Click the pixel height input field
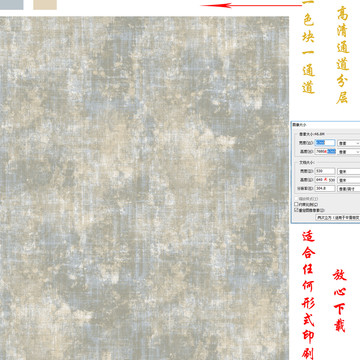The width and height of the screenshot is (360, 360). click(x=325, y=152)
